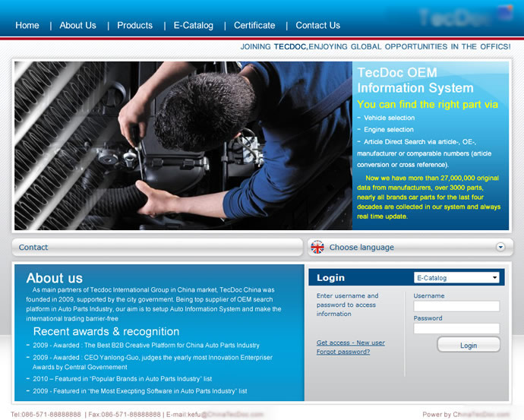Open the E-Catalog login type dropdown

coord(456,278)
